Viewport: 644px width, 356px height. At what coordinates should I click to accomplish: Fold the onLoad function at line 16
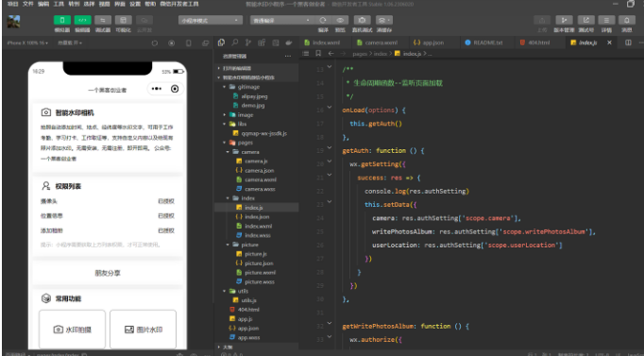click(x=330, y=107)
